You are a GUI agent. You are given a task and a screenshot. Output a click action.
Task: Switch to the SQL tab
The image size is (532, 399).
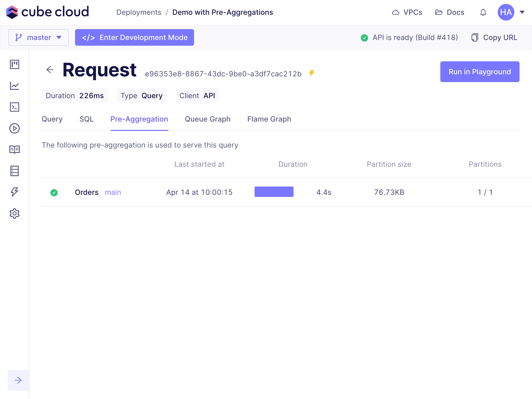87,119
